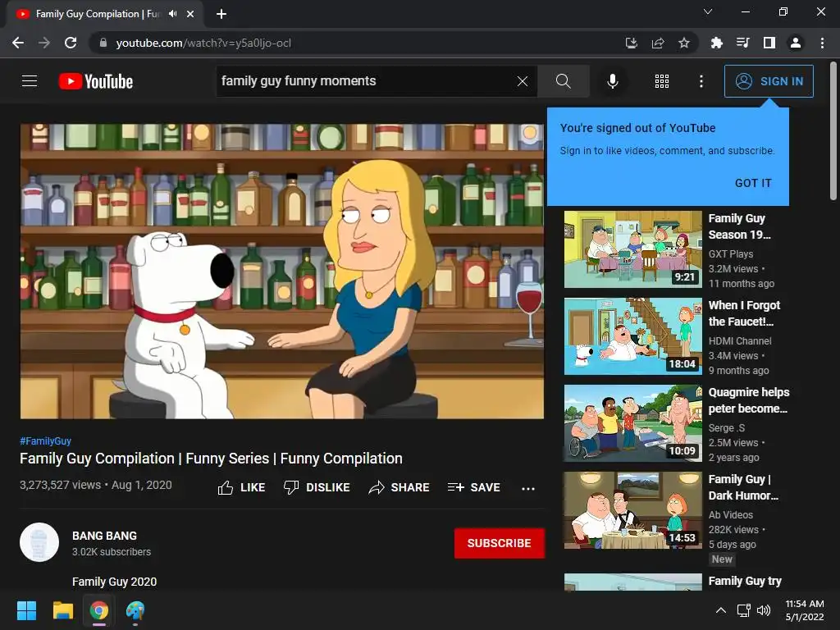View site info via padlock icon
The width and height of the screenshot is (840, 630).
(103, 43)
